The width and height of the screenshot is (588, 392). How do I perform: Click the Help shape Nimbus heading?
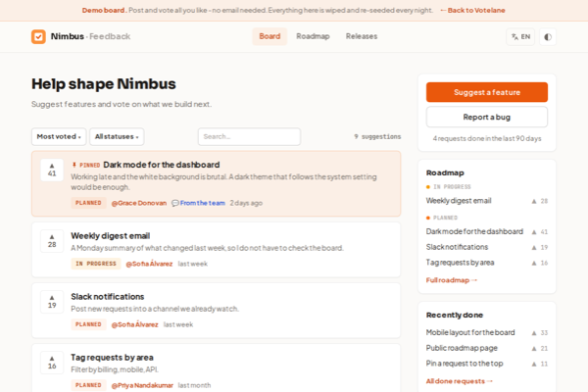(104, 84)
